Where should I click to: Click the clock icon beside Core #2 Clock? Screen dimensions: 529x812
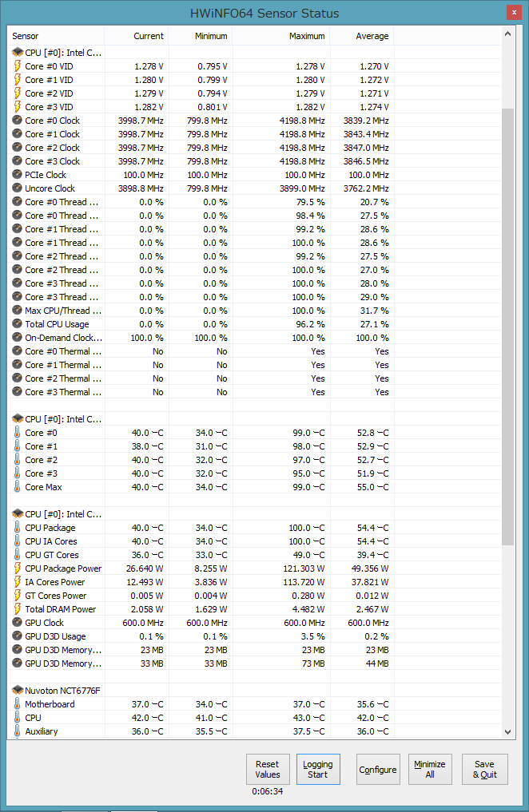[x=17, y=148]
